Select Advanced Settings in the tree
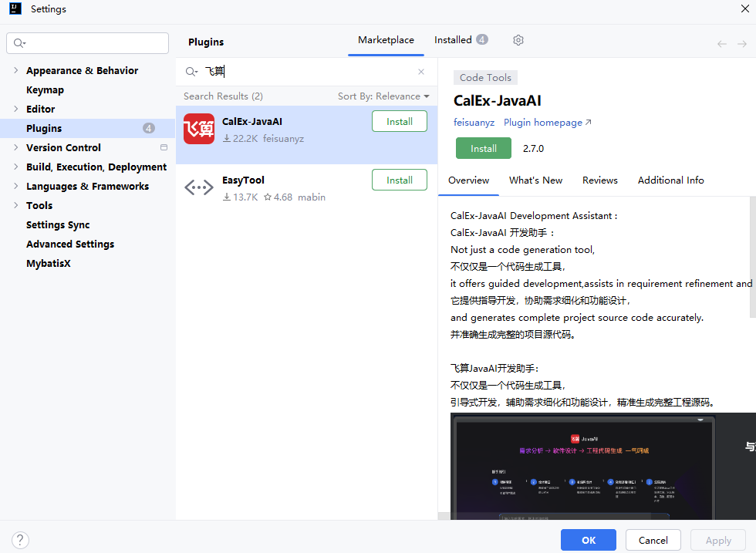 pos(70,244)
